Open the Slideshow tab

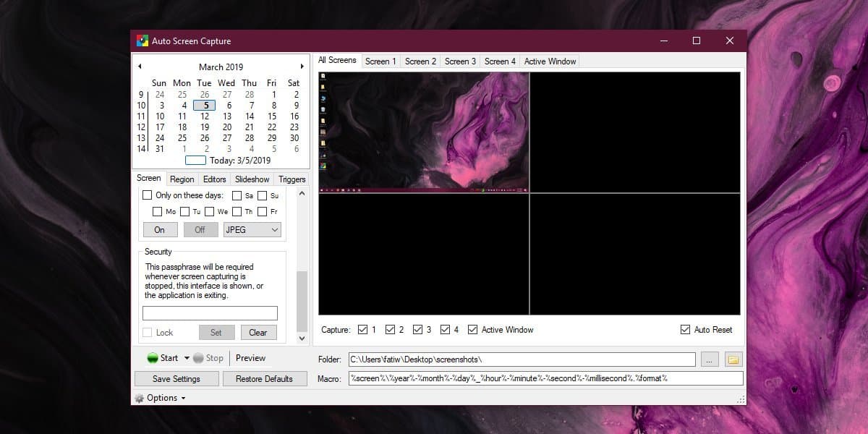252,179
